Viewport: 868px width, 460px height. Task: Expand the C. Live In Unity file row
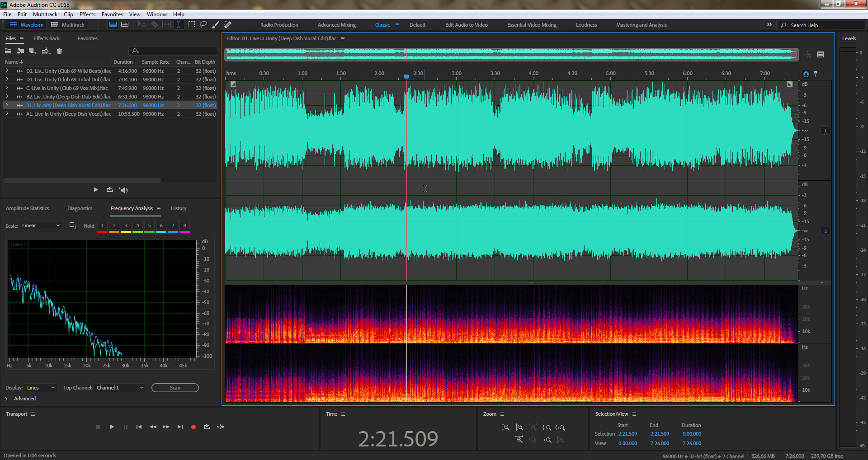click(x=7, y=88)
